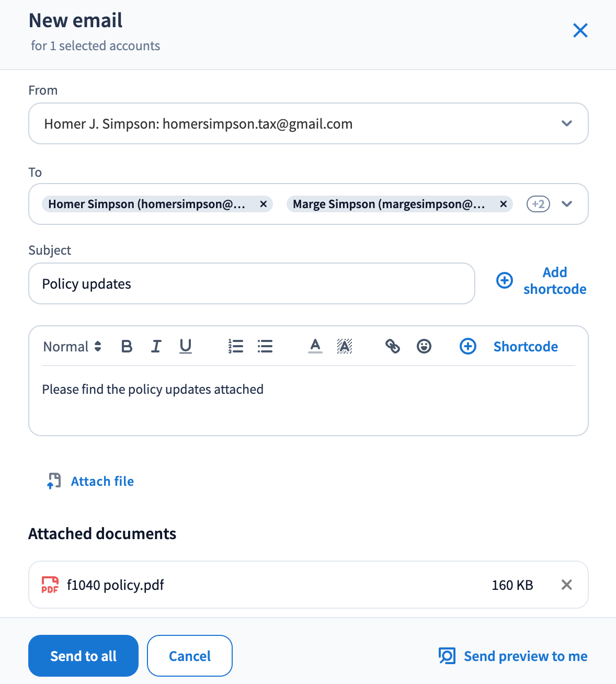
Task: Insert Shortcode into the email body
Action: click(x=509, y=346)
